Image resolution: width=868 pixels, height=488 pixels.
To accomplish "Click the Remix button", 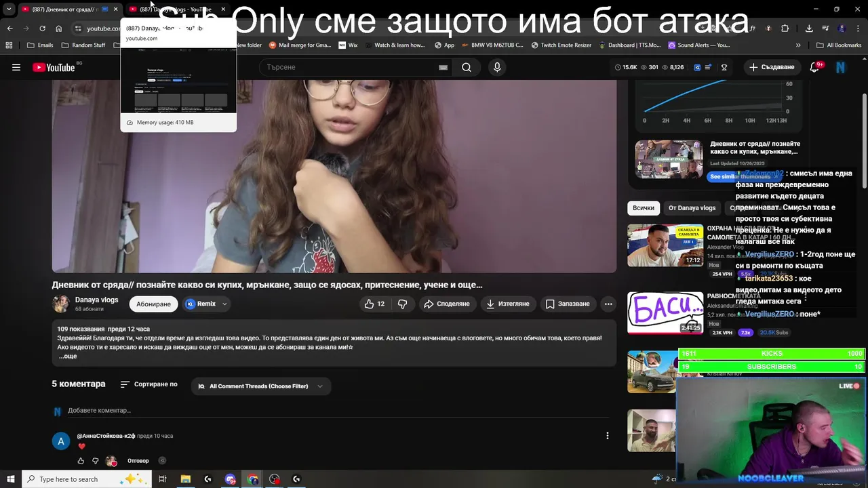I will (x=201, y=304).
